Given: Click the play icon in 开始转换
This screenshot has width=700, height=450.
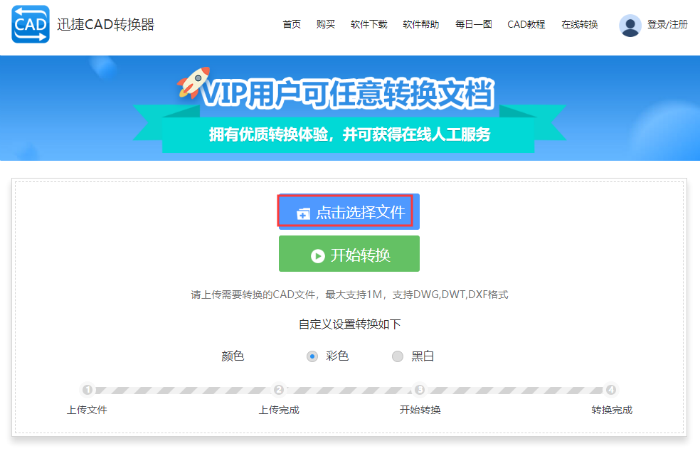Looking at the screenshot, I should (317, 256).
